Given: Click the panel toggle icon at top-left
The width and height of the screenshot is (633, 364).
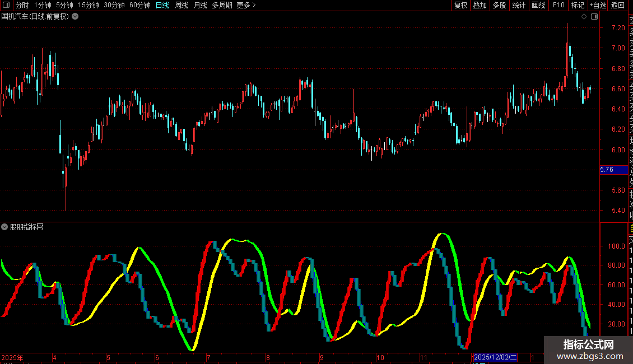Looking at the screenshot, I should (x=6, y=5).
